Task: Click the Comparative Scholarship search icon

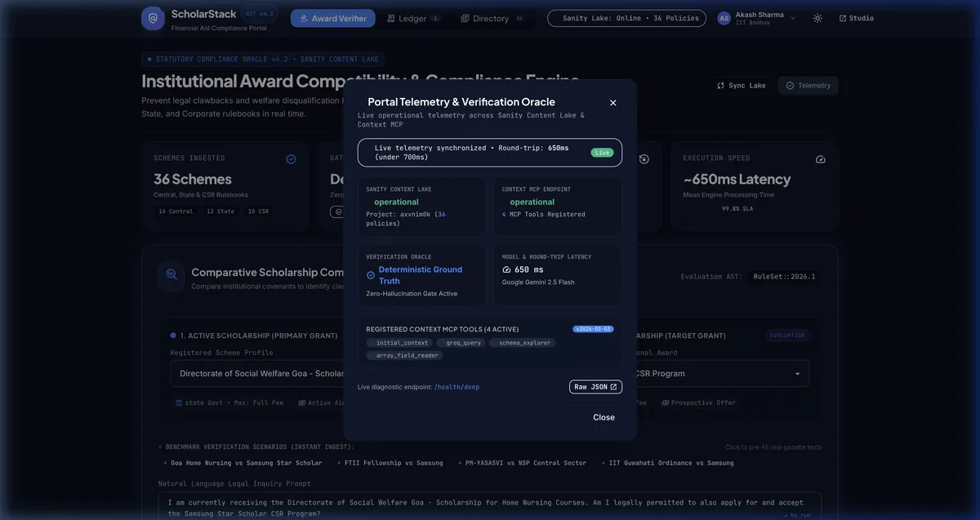Action: click(171, 275)
